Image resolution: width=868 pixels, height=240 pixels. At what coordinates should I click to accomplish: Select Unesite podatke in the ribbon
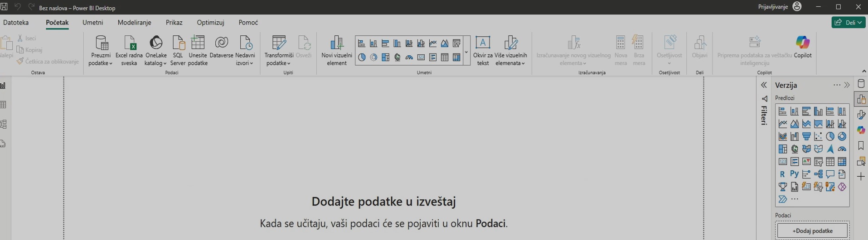pos(198,50)
